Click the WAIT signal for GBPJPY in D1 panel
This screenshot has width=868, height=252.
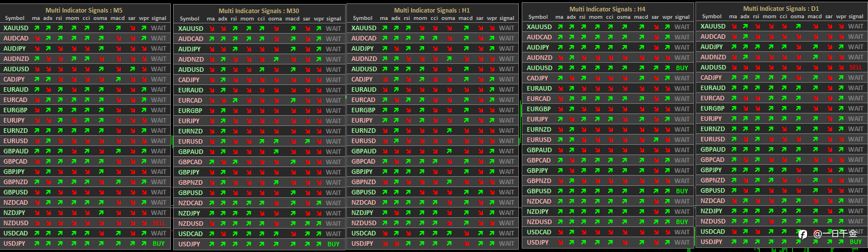tap(856, 170)
